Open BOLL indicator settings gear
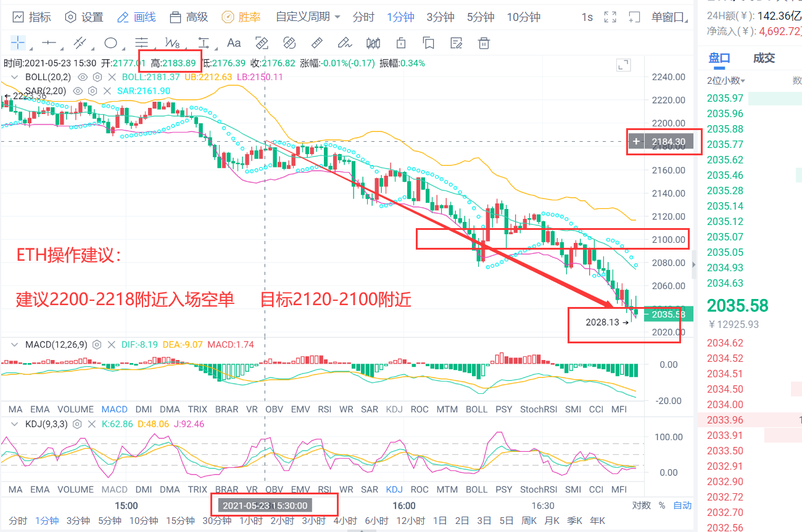Screen dimensions: 802x532 pyautogui.click(x=97, y=77)
